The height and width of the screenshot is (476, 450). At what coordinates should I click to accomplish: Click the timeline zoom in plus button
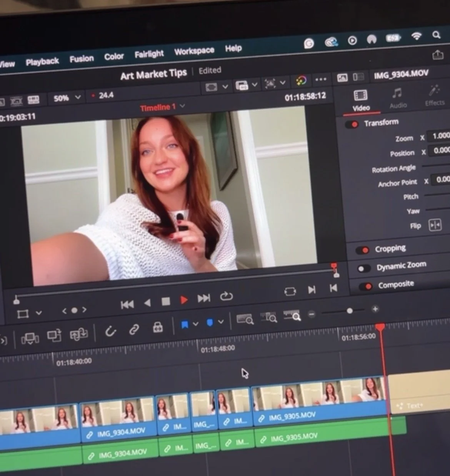click(x=375, y=309)
